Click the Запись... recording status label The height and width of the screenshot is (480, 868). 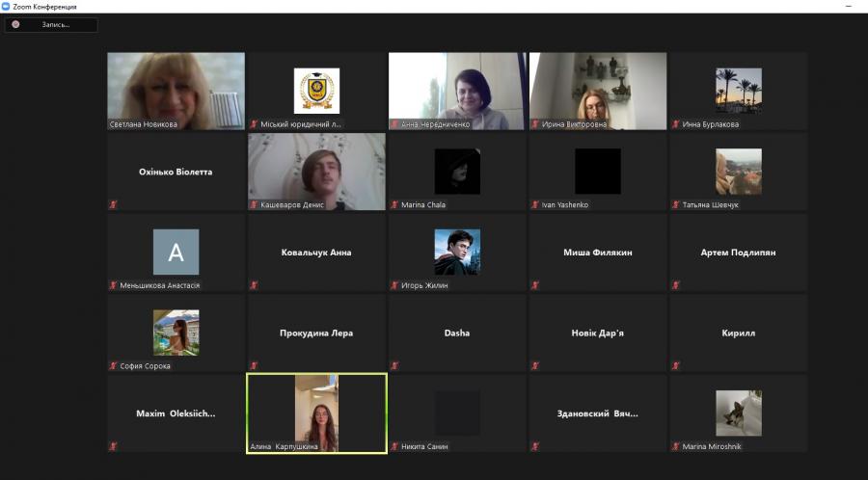[x=55, y=24]
